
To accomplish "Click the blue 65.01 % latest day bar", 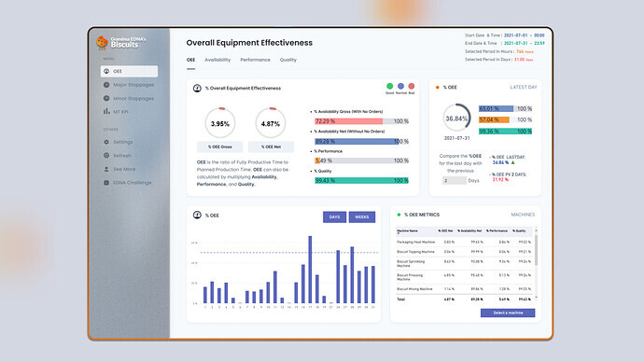I will click(x=496, y=108).
